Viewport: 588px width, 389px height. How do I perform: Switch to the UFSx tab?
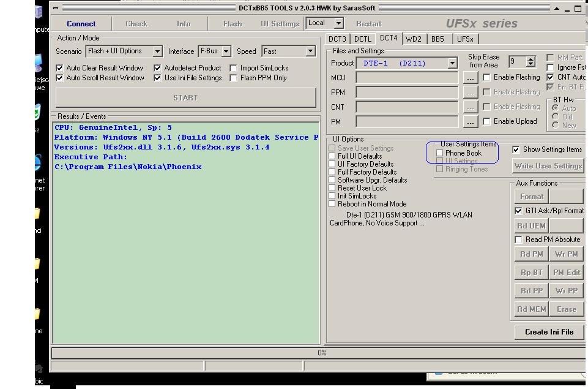pos(466,39)
